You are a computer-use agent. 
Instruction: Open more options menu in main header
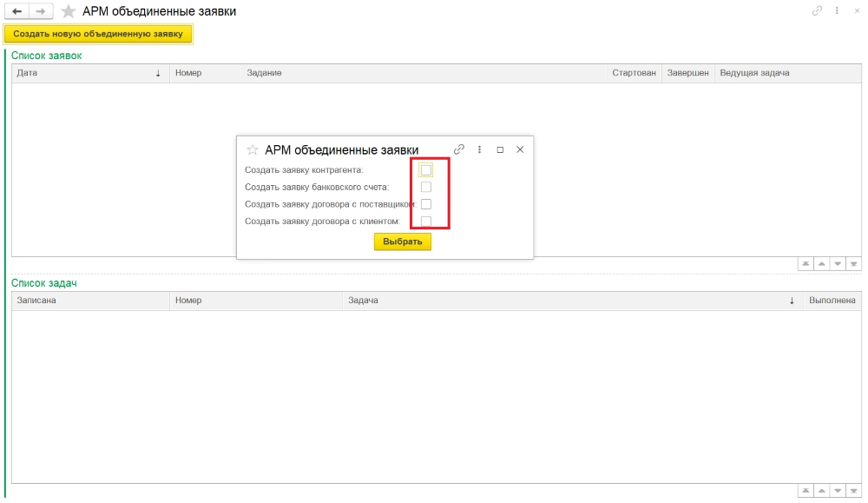point(837,10)
